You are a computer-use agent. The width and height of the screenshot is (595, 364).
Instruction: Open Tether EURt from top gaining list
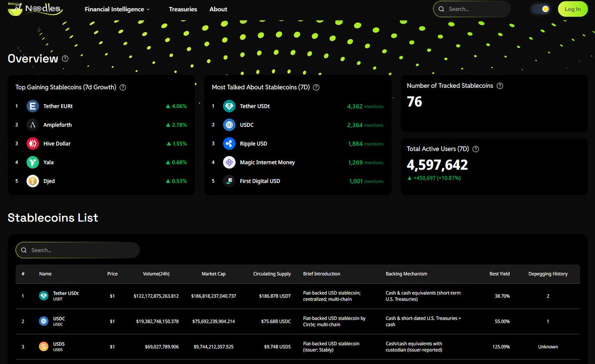(x=58, y=106)
